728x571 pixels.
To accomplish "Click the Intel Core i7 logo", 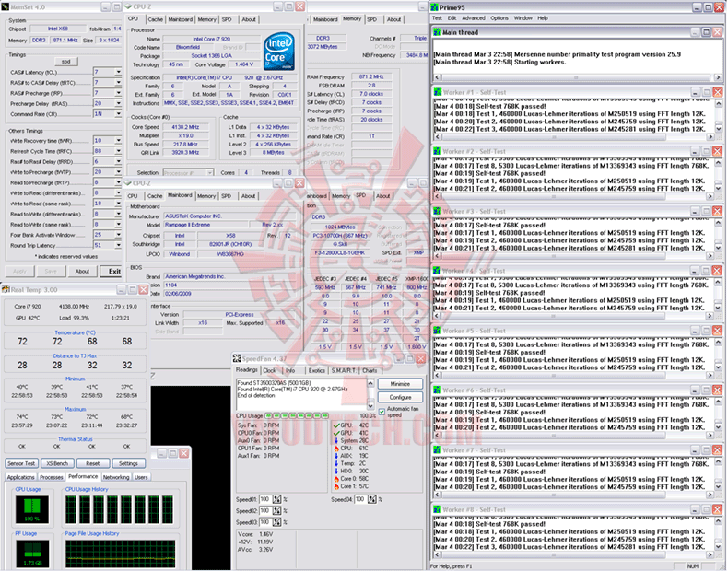I will pyautogui.click(x=280, y=51).
